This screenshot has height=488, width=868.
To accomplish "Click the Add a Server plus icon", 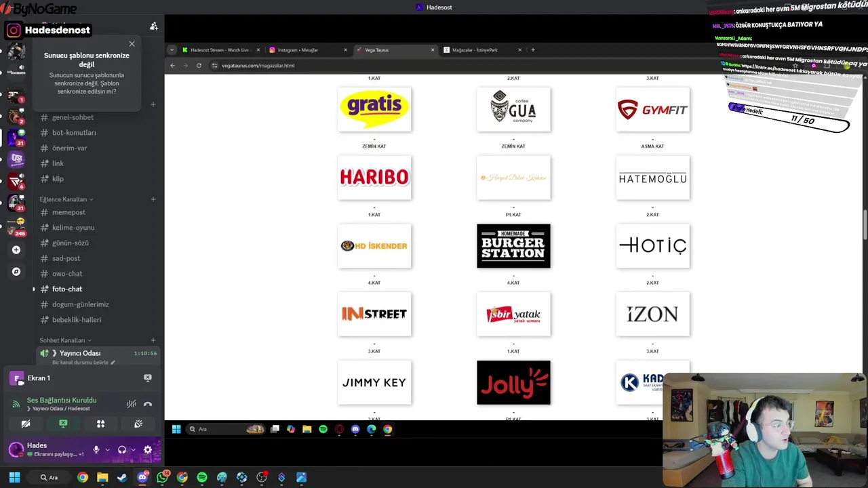I will pos(16,250).
